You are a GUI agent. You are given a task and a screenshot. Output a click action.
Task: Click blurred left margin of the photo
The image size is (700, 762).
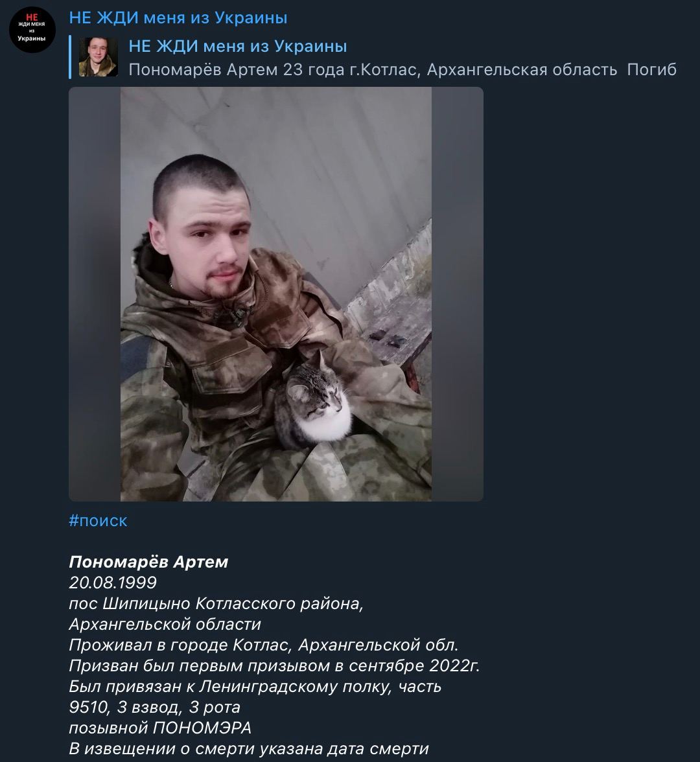(x=95, y=294)
